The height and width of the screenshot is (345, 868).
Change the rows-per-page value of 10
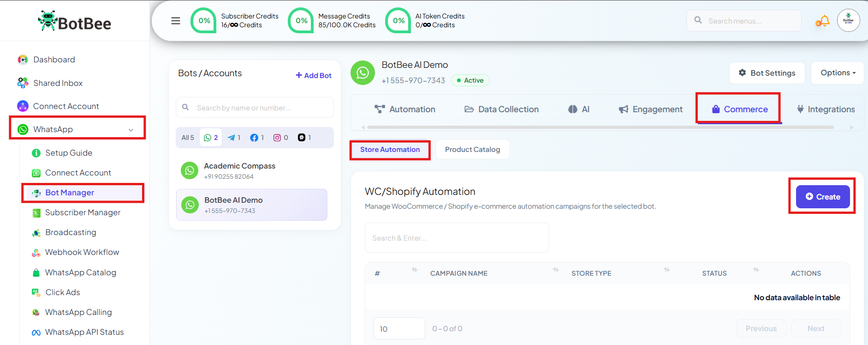pos(399,328)
